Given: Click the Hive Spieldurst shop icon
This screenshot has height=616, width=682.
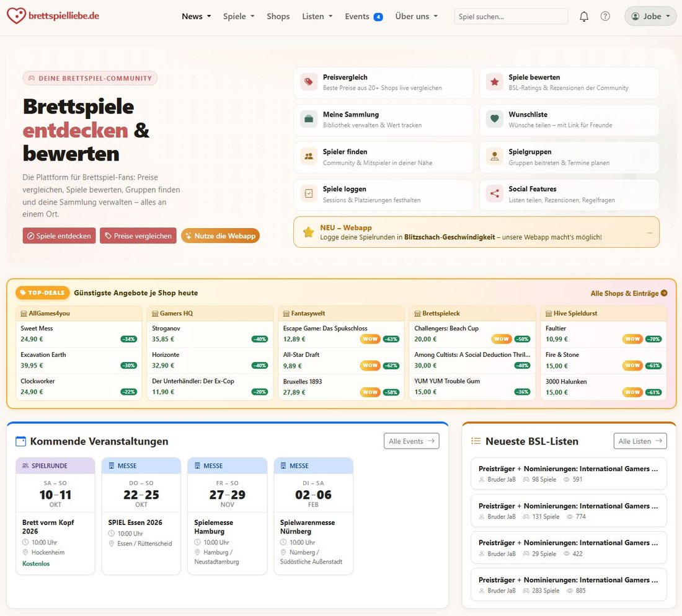Looking at the screenshot, I should tap(549, 314).
